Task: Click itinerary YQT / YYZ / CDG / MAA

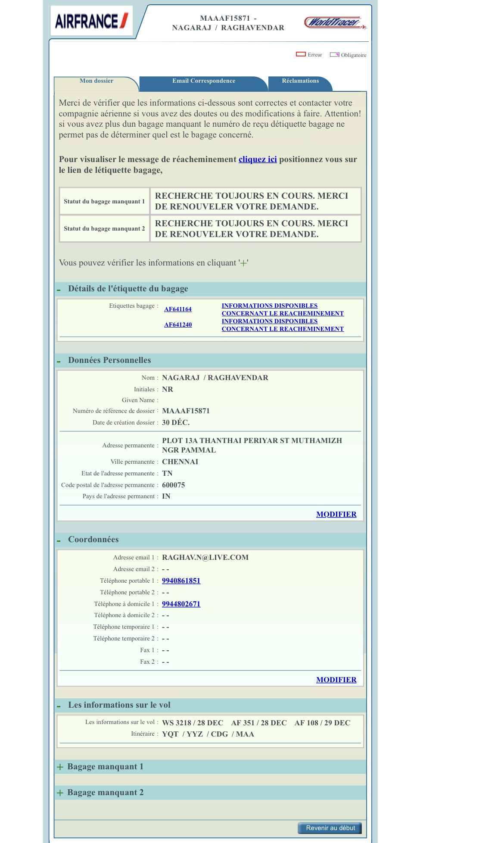Action: point(208,734)
